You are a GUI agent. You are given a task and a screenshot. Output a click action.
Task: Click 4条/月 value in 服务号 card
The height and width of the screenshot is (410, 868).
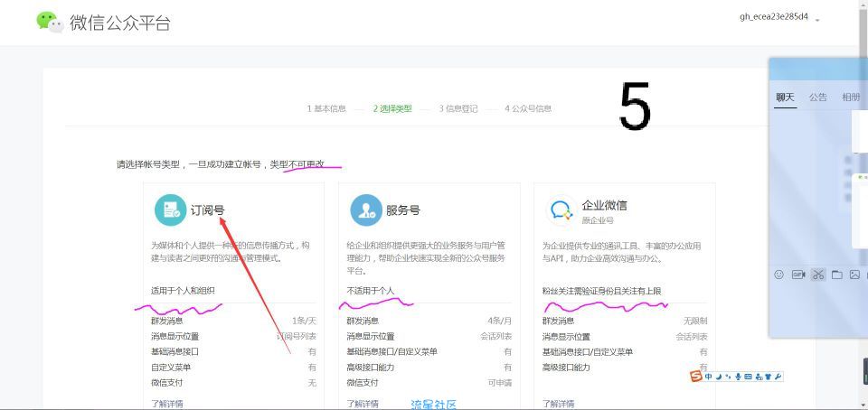tap(500, 321)
